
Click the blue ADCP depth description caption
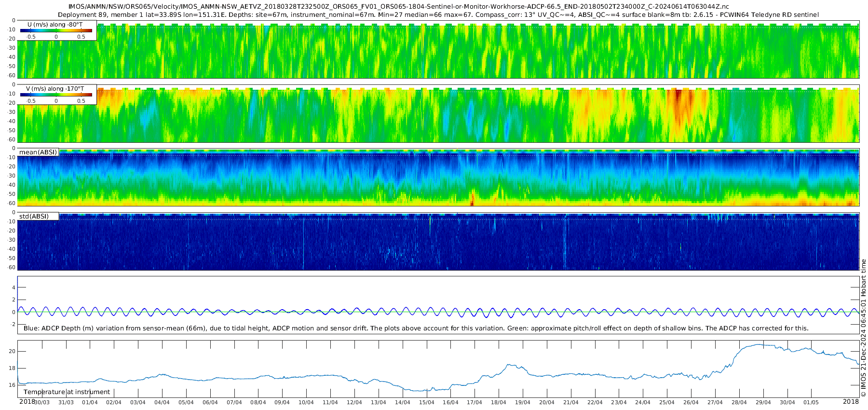[416, 328]
